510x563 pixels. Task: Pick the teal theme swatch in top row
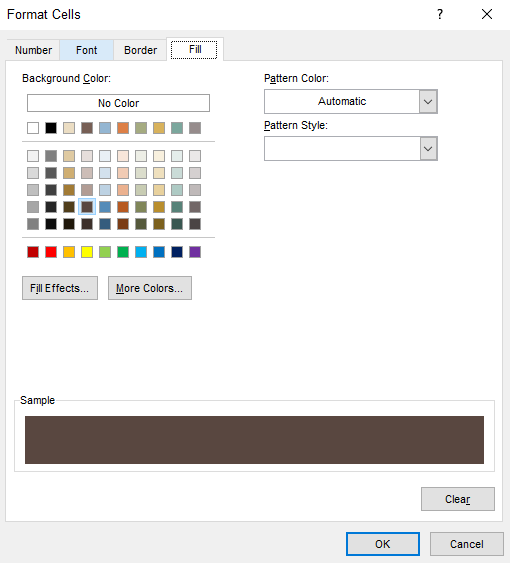pyautogui.click(x=177, y=128)
